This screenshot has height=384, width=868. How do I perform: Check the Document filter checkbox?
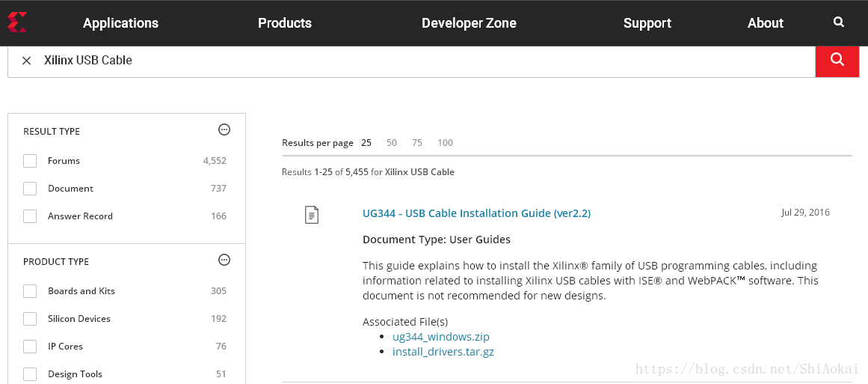click(x=30, y=189)
